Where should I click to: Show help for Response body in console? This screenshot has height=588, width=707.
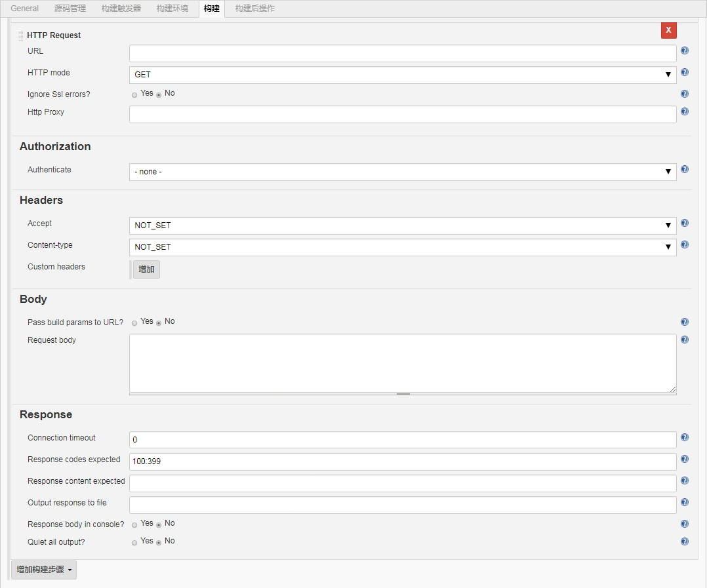pyautogui.click(x=685, y=524)
